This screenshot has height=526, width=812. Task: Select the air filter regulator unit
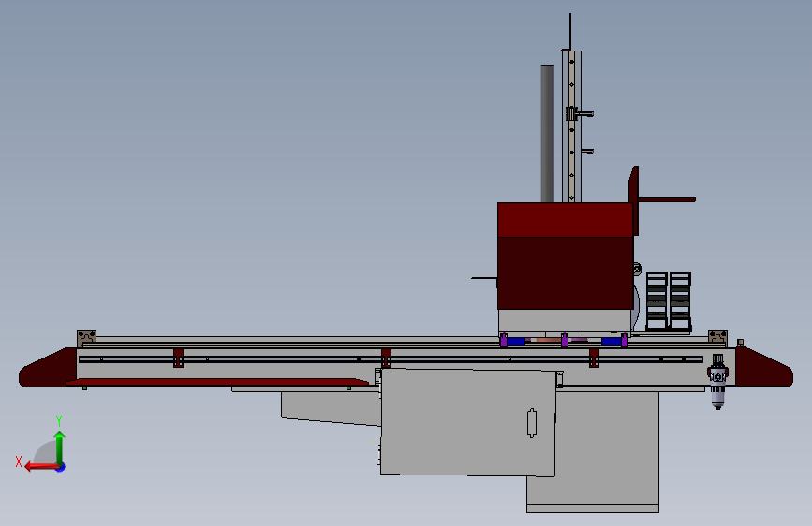pos(717,382)
